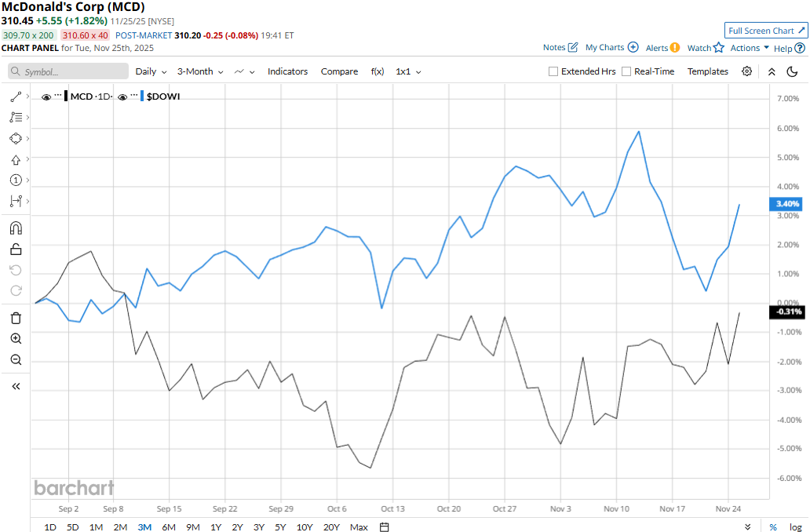
Task: Click the trash delete drawings icon
Action: (16, 318)
